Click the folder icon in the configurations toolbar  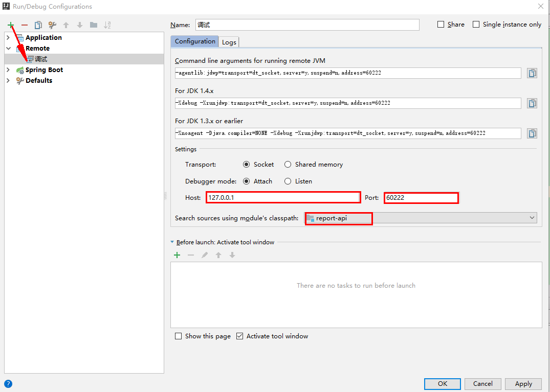(x=93, y=25)
